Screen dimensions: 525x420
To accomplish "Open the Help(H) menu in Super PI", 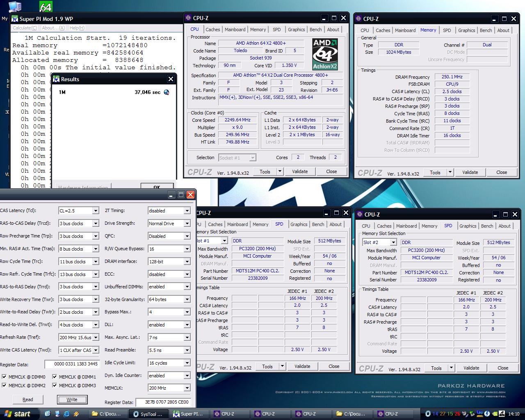I will tap(77, 28).
